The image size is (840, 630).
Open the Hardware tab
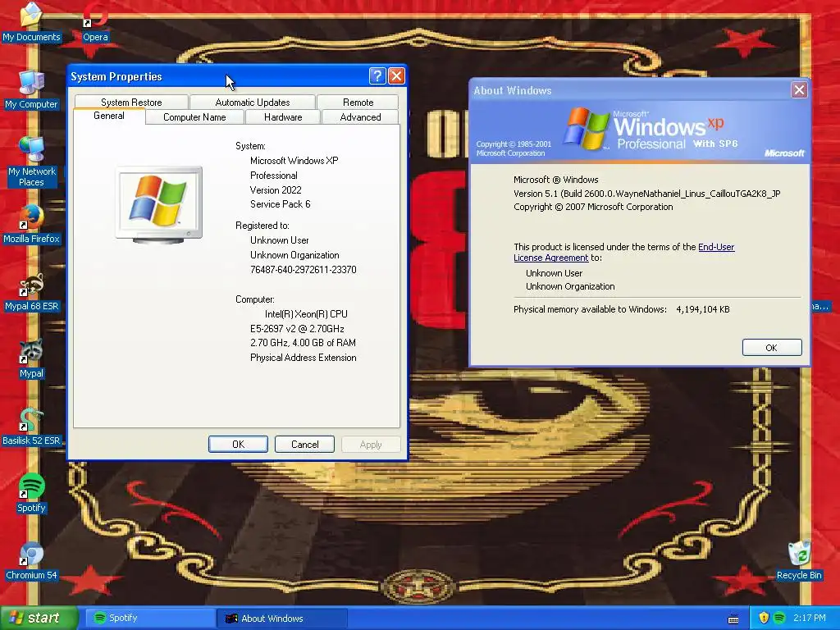283,116
